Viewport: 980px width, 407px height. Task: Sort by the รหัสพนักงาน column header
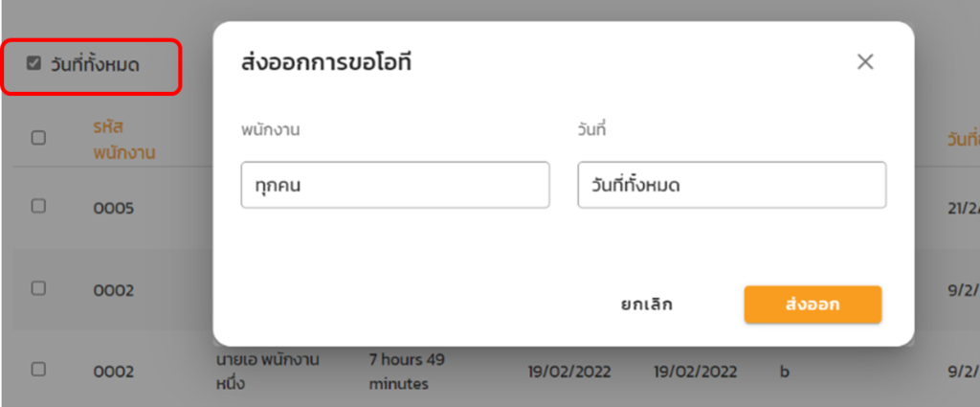(x=124, y=140)
